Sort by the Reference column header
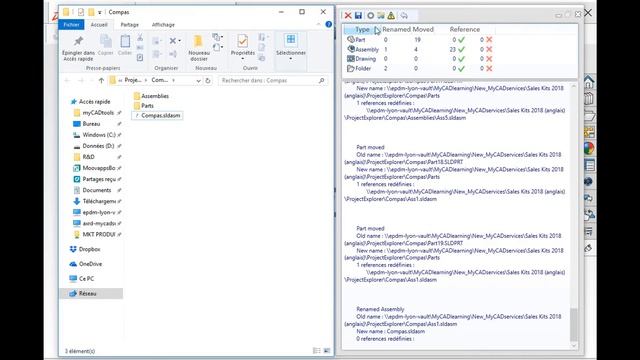 click(x=464, y=29)
